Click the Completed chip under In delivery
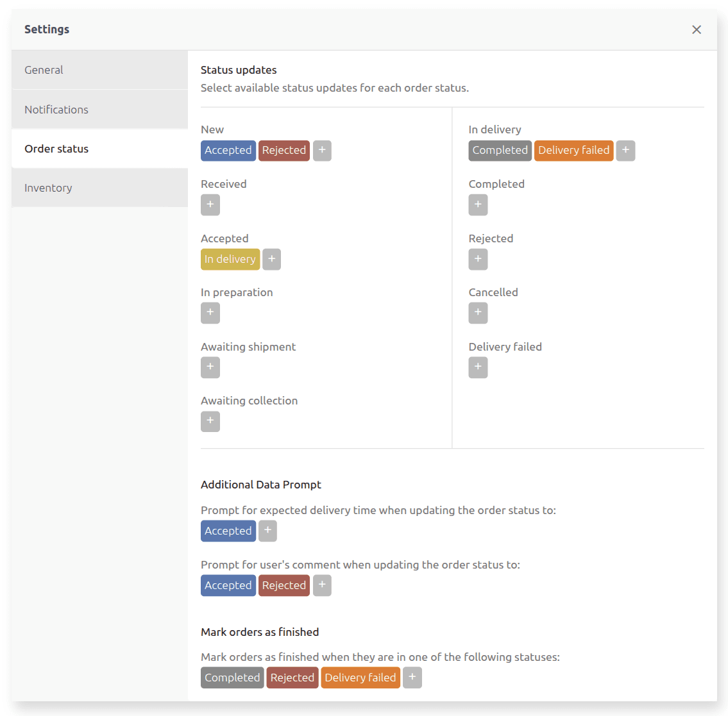The width and height of the screenshot is (728, 716). pos(500,150)
